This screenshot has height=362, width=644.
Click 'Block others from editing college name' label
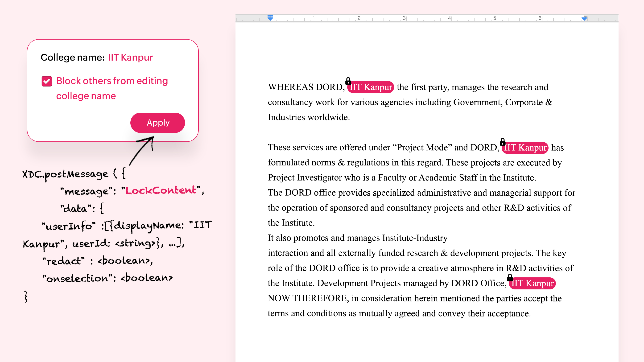(x=112, y=88)
